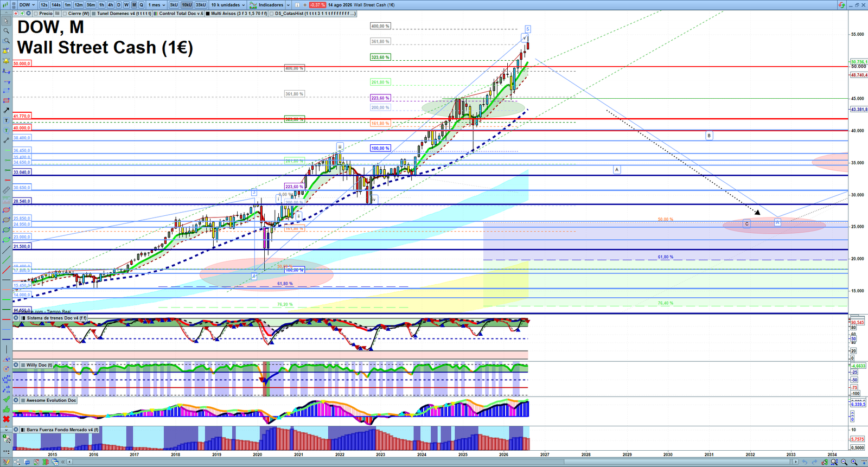Click the red plus icon before Precio
Image resolution: width=868 pixels, height=467 pixels.
click(16, 14)
